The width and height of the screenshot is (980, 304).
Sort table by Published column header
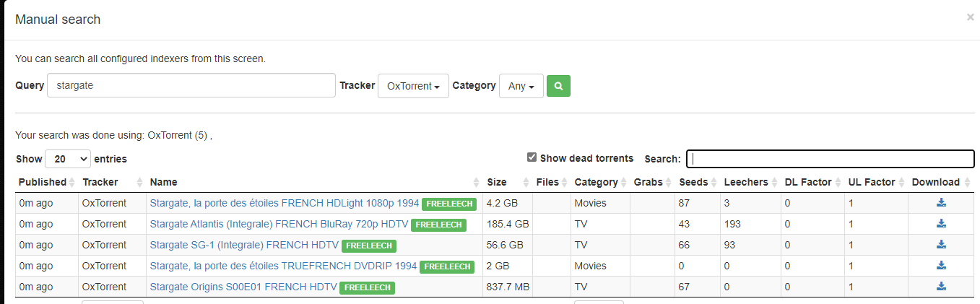(x=43, y=182)
